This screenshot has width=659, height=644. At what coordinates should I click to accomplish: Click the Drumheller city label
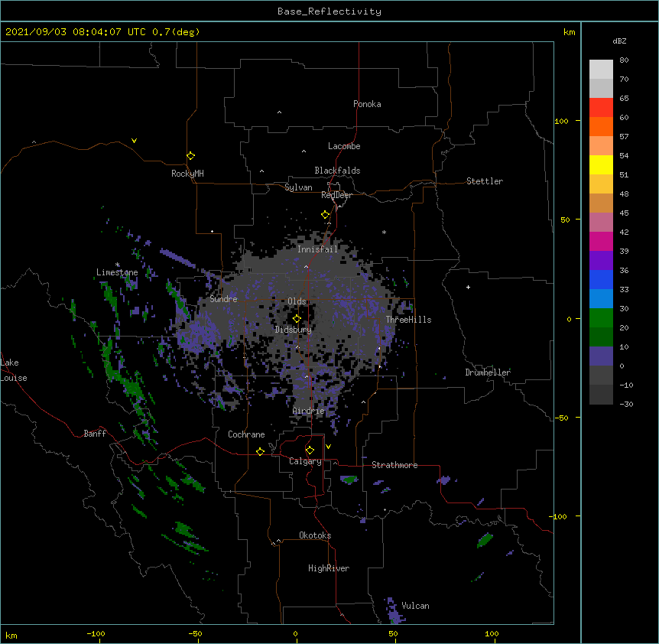pos(488,372)
